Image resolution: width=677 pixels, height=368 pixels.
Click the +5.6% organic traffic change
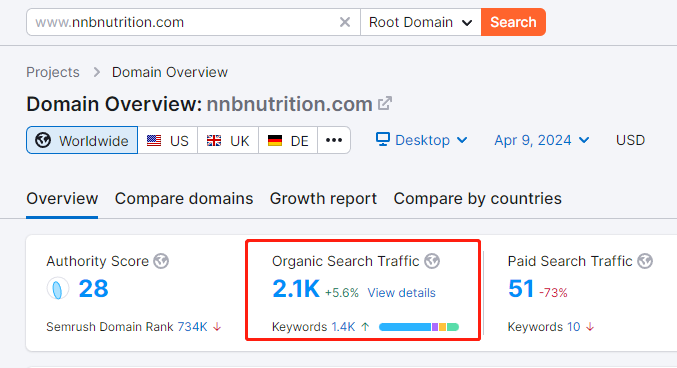tap(342, 293)
